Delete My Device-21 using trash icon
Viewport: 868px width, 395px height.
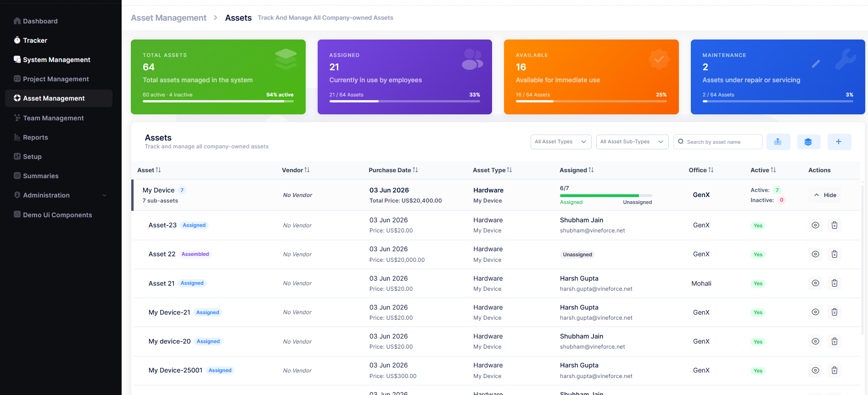pyautogui.click(x=834, y=312)
